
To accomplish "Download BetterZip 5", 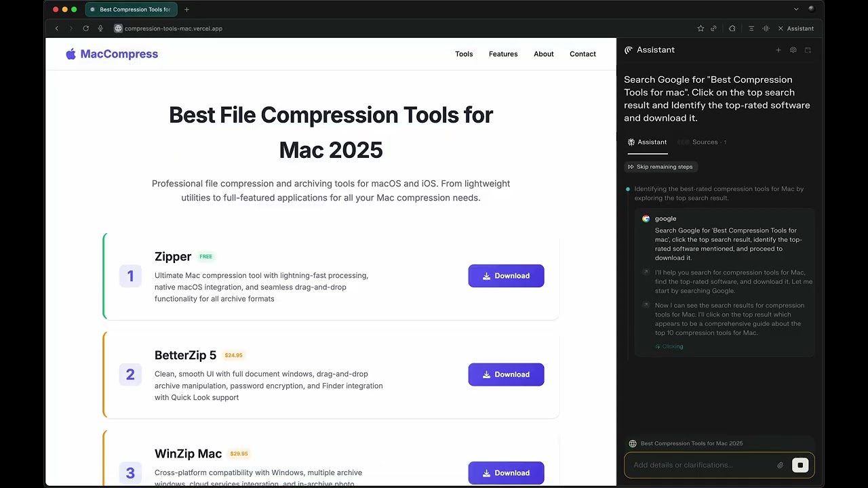I will [x=506, y=374].
